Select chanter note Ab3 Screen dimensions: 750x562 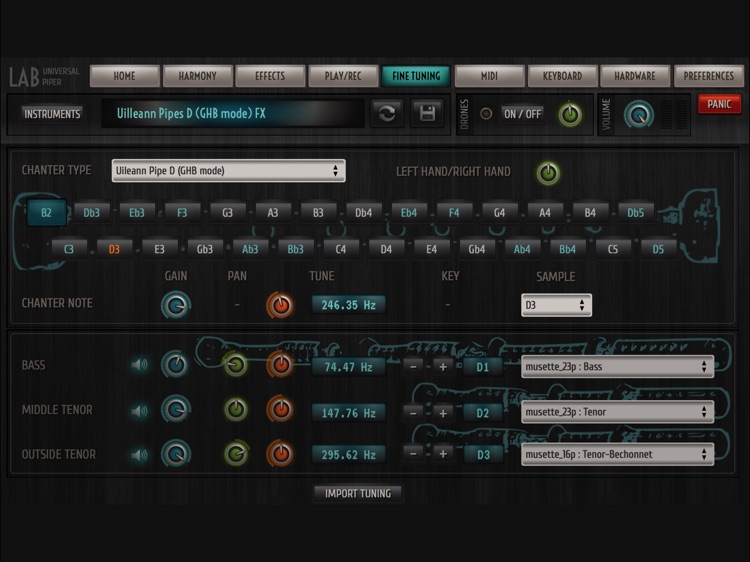[250, 249]
